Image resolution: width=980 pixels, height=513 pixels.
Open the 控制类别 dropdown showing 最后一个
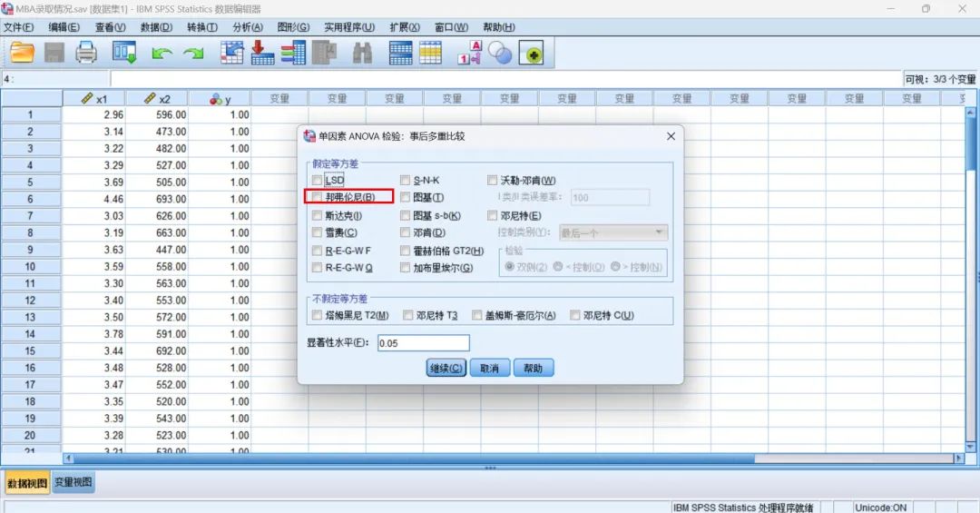point(613,232)
